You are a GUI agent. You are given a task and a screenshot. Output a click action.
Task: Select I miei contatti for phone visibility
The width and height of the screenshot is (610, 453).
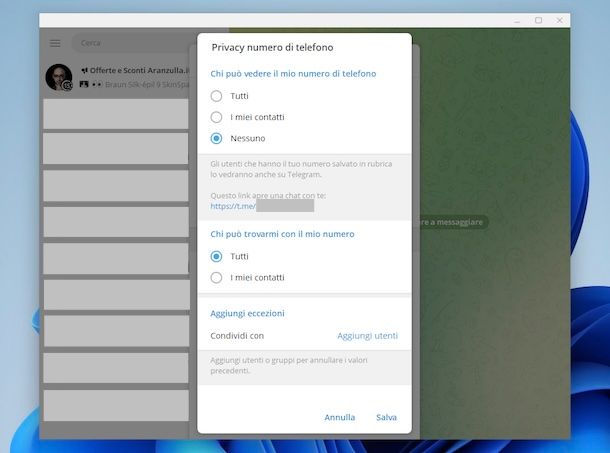pos(247,117)
